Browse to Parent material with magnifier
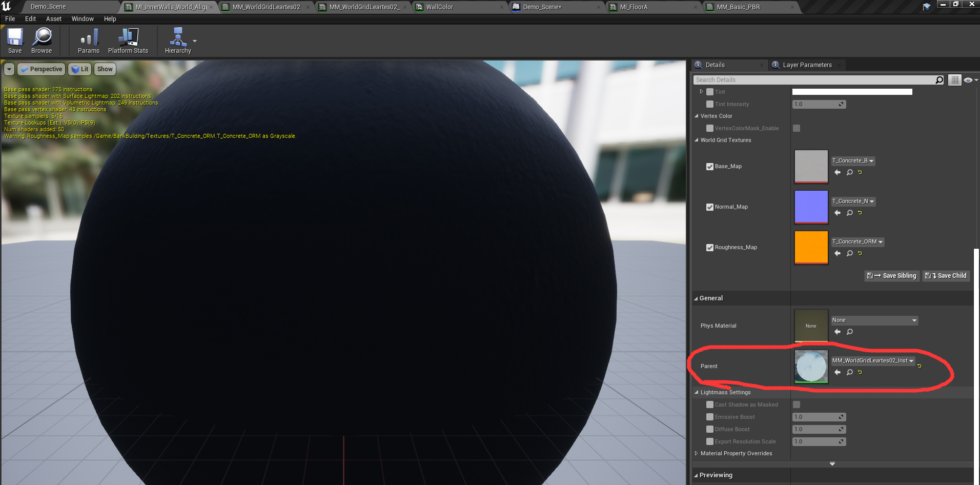This screenshot has height=485, width=980. click(x=849, y=372)
